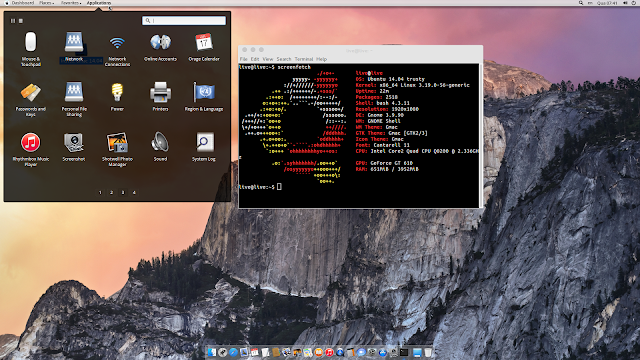640x360 pixels.
Task: Switch launcher to category view toggle
Action: coord(21,20)
